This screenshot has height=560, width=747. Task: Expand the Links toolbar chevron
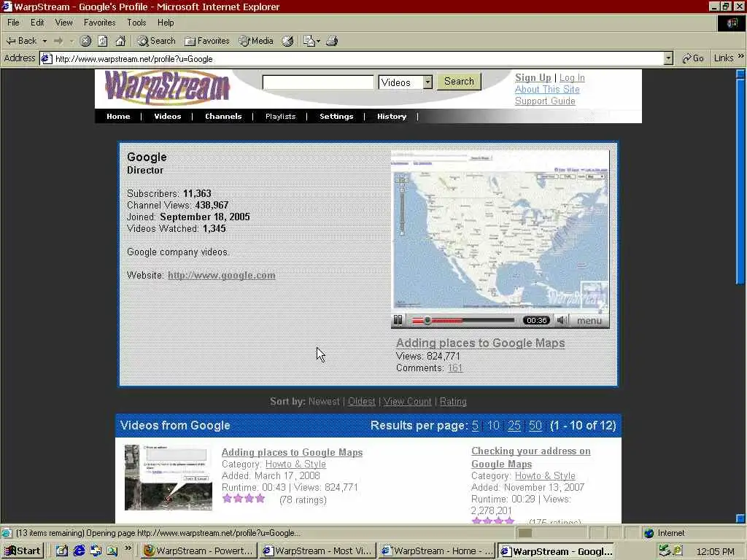741,57
